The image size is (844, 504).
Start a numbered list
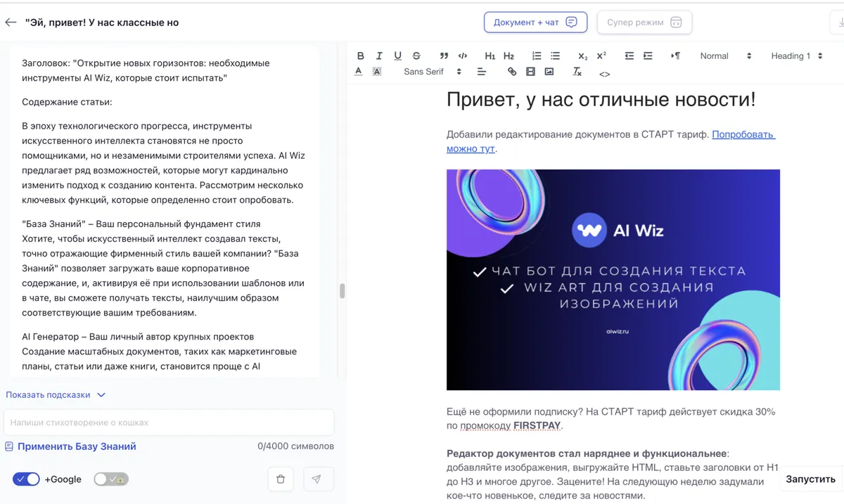point(537,56)
